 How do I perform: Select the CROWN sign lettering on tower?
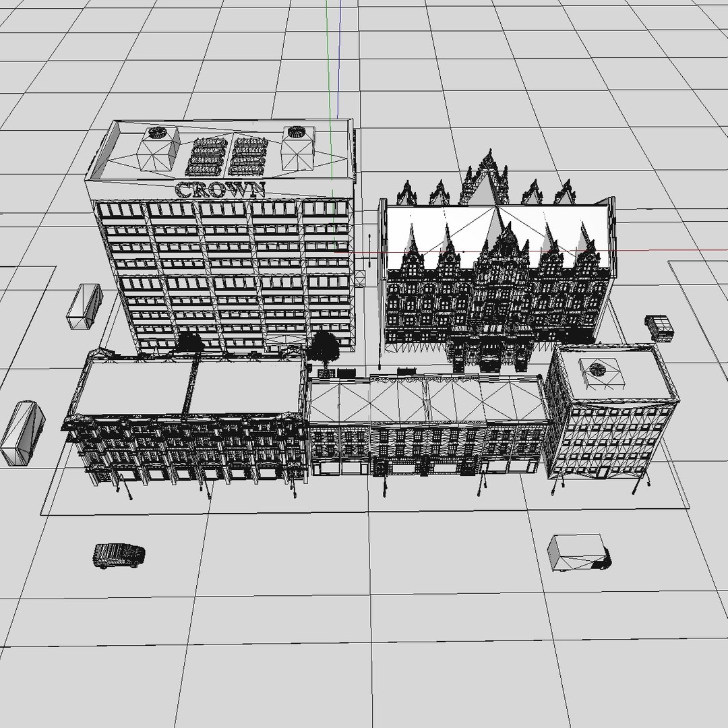(x=220, y=189)
